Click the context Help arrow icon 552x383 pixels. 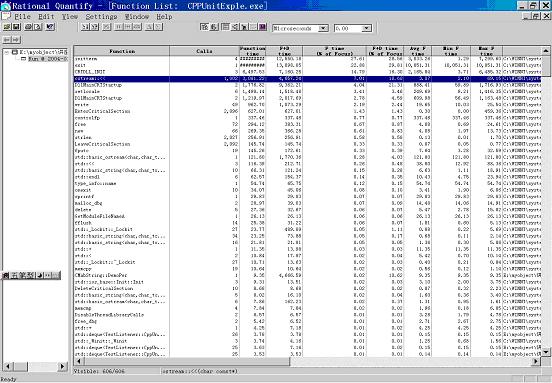50,27
